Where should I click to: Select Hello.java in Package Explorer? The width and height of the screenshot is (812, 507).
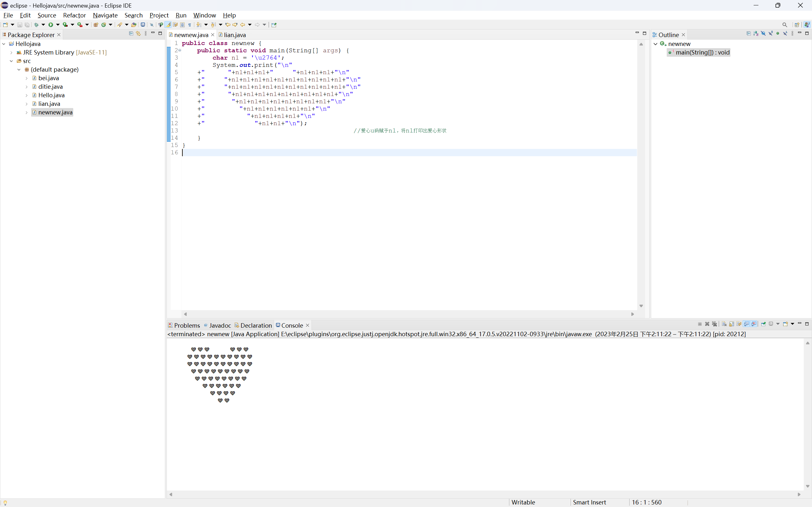coord(51,95)
